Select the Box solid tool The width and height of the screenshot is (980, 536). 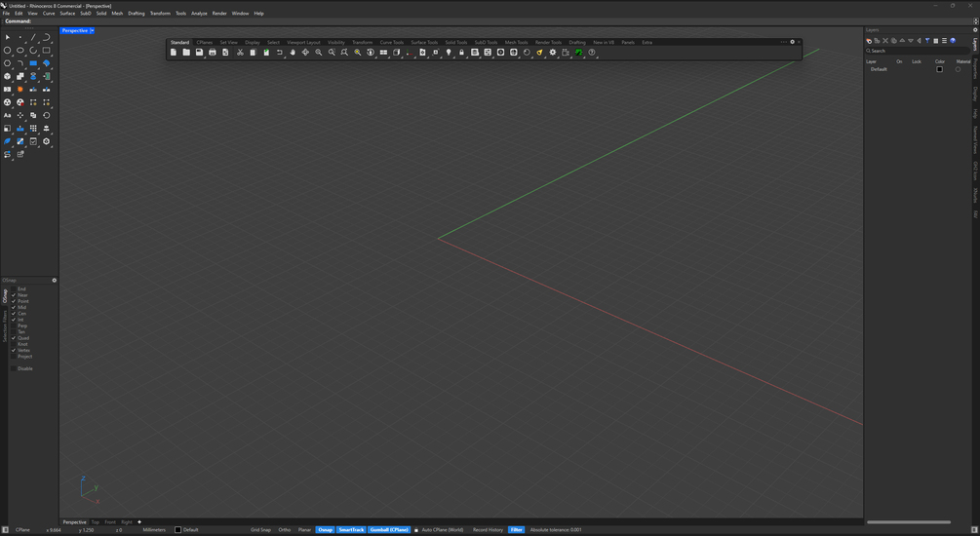click(x=8, y=76)
